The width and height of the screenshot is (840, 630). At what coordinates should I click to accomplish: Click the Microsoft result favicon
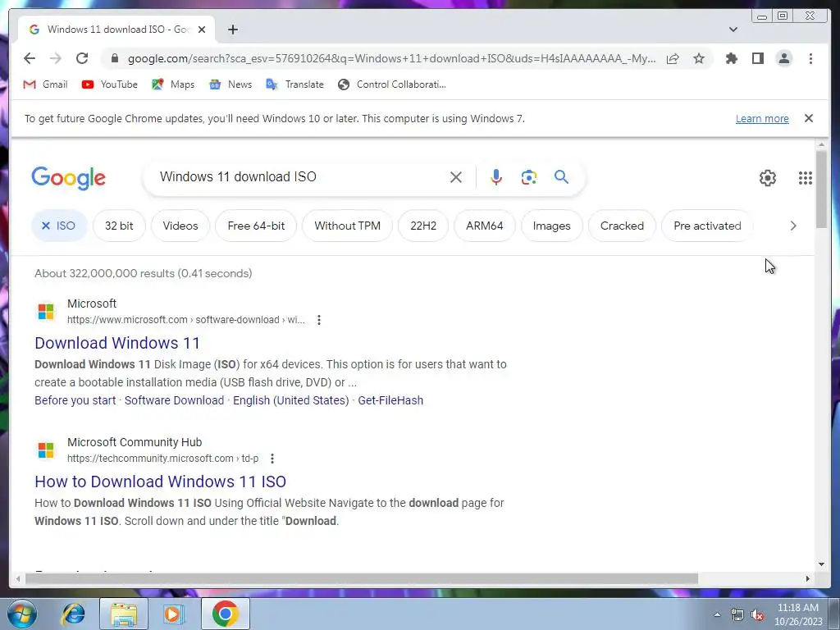[46, 311]
